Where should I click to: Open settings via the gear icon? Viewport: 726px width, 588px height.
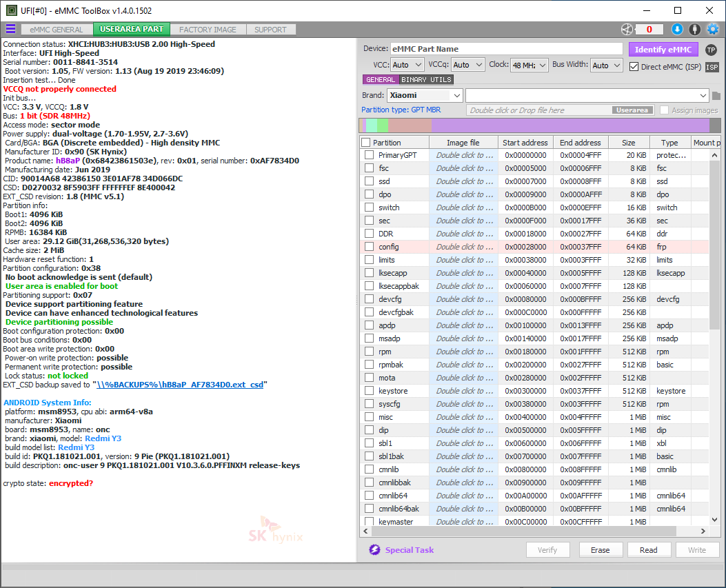(713, 29)
